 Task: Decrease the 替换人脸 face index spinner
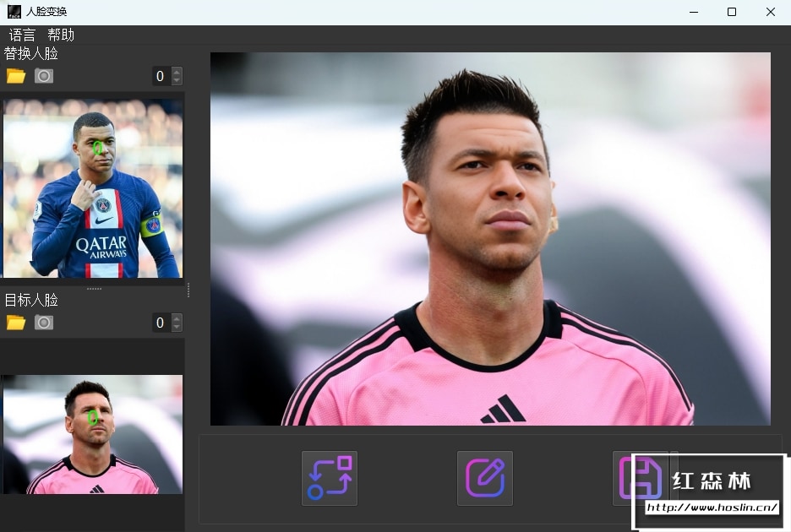click(x=177, y=81)
